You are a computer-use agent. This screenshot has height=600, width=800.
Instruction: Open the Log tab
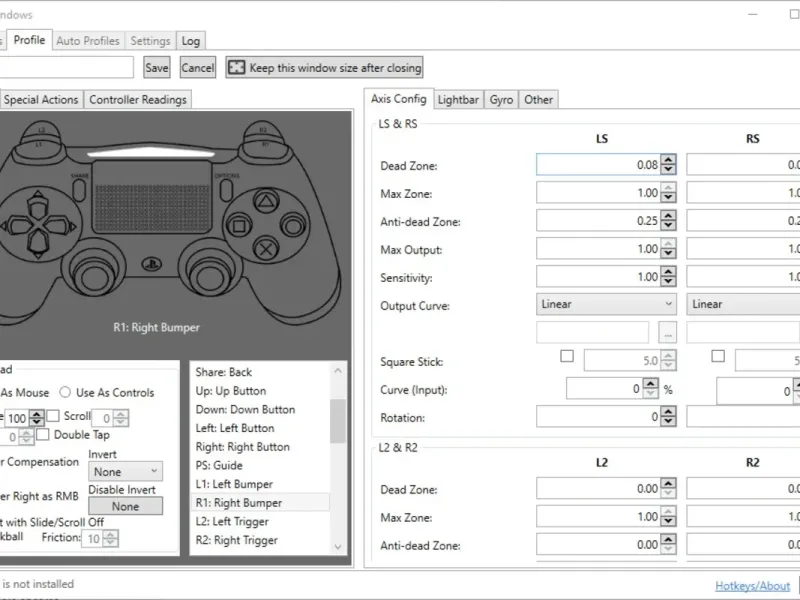pyautogui.click(x=191, y=41)
